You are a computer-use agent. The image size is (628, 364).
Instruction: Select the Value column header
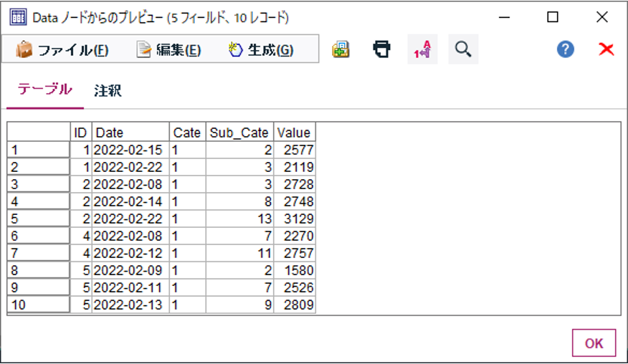295,132
